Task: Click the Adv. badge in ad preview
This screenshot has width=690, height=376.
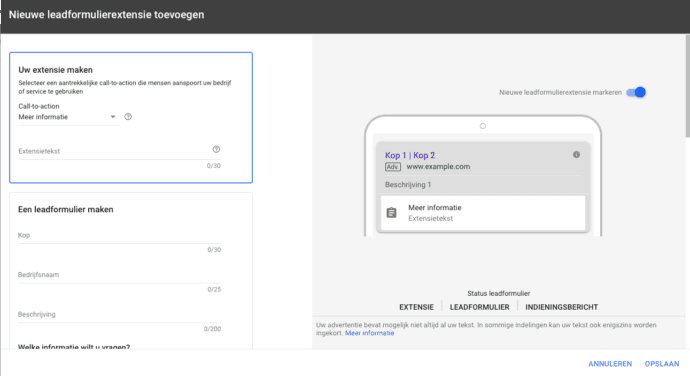Action: (x=393, y=167)
